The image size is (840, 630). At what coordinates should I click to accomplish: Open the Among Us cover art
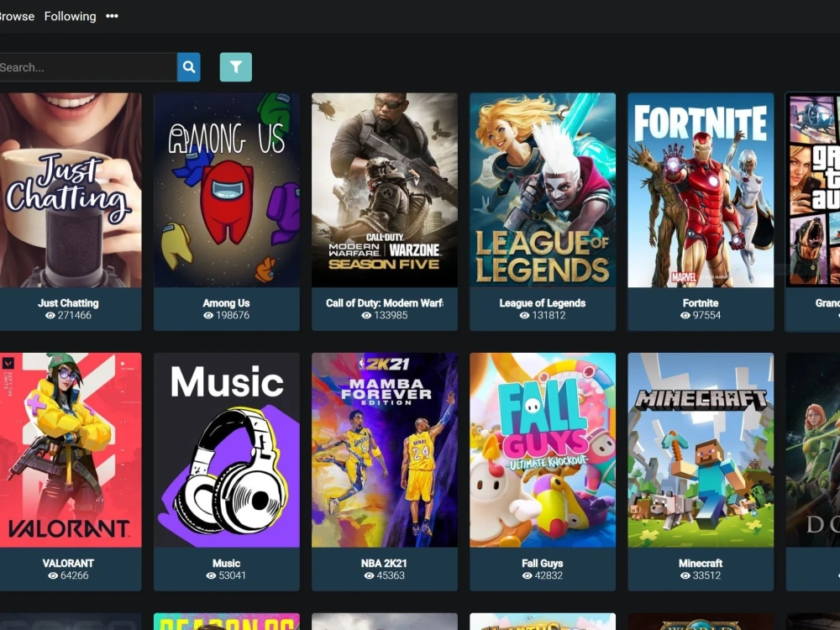pos(227,190)
